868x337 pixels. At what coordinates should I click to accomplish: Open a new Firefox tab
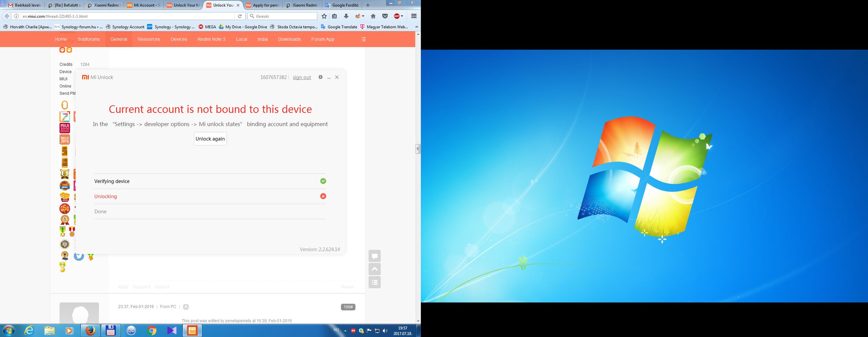368,5
